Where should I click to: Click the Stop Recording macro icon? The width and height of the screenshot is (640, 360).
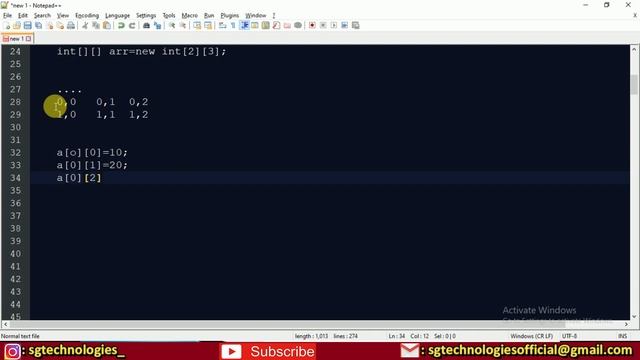click(x=323, y=25)
